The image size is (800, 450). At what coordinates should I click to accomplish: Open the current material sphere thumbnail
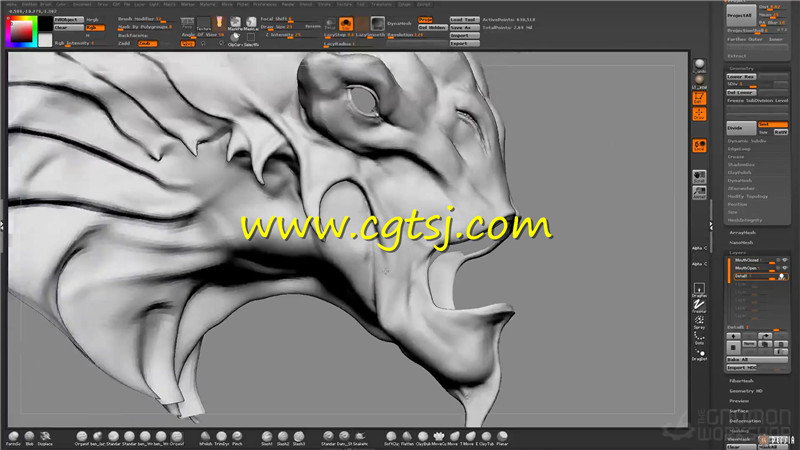(699, 65)
